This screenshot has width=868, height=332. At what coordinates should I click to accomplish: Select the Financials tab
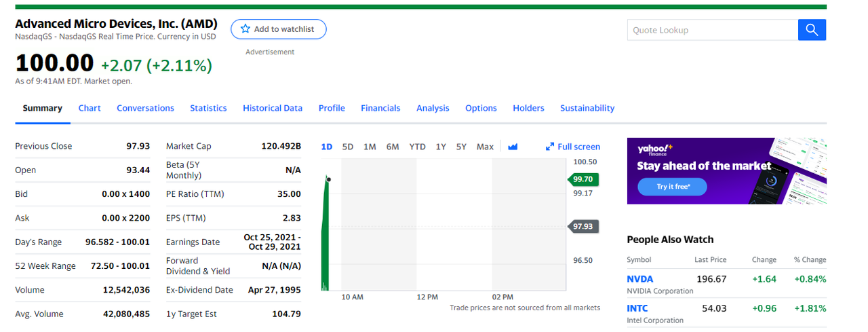click(380, 108)
